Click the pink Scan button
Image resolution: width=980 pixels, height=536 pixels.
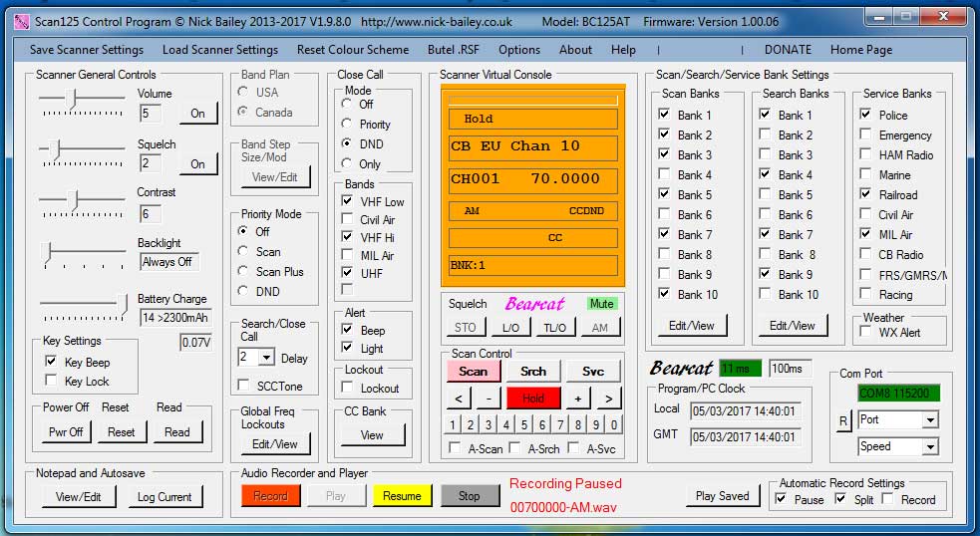coord(474,371)
